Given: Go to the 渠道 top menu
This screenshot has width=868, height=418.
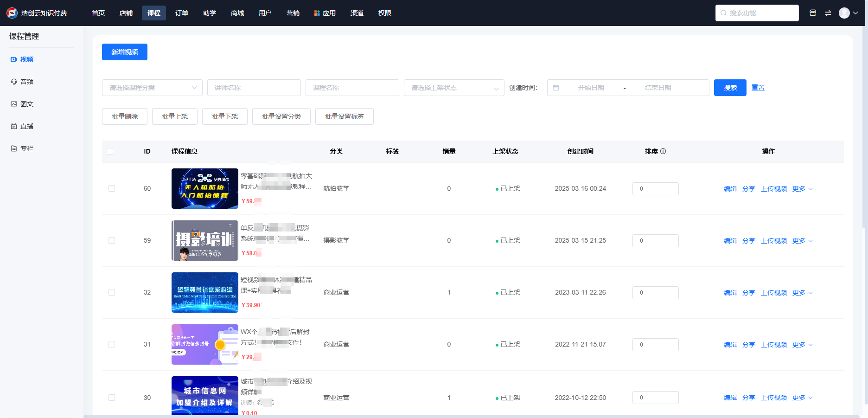Looking at the screenshot, I should [x=357, y=13].
